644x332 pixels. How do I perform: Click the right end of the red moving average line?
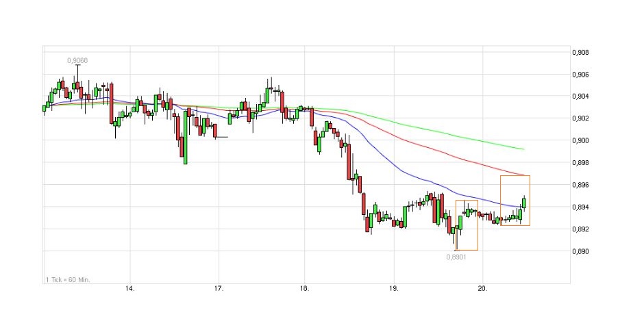(x=523, y=175)
